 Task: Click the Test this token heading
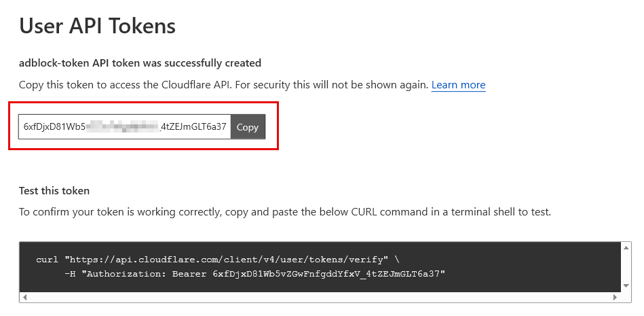[x=54, y=190]
